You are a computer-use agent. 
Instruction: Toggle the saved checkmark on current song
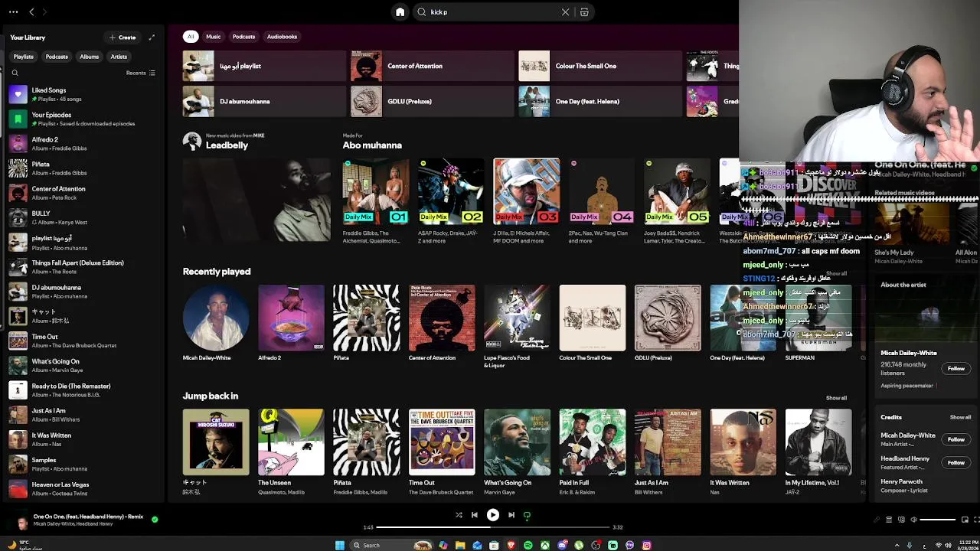pos(155,520)
